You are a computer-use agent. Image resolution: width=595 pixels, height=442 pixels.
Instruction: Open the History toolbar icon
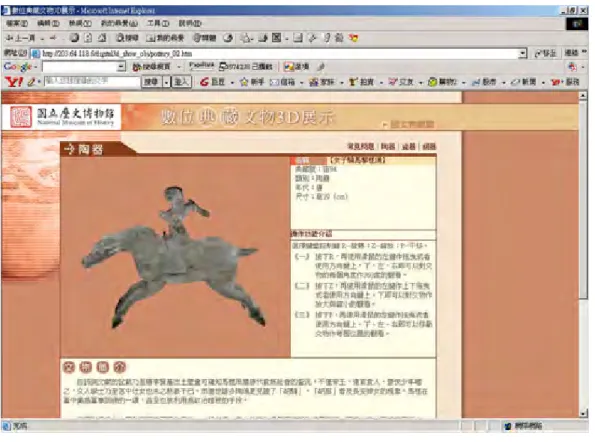coord(228,38)
